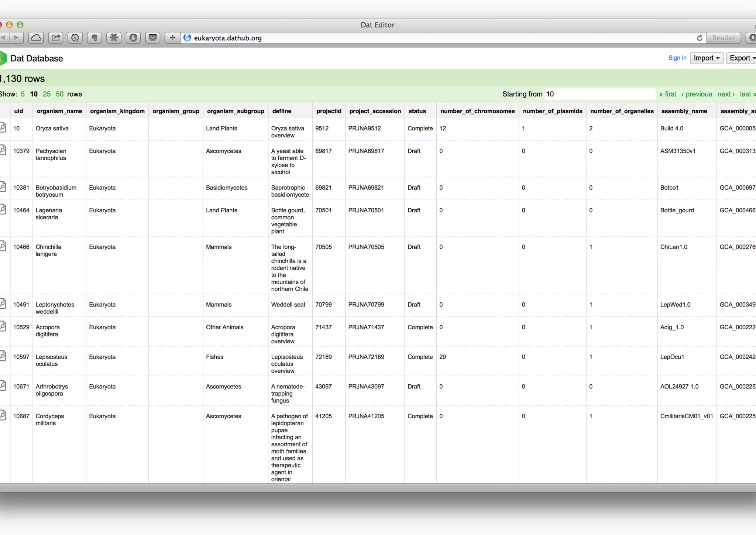
Task: Click the iCloud tabs toolbar icon
Action: (x=36, y=38)
